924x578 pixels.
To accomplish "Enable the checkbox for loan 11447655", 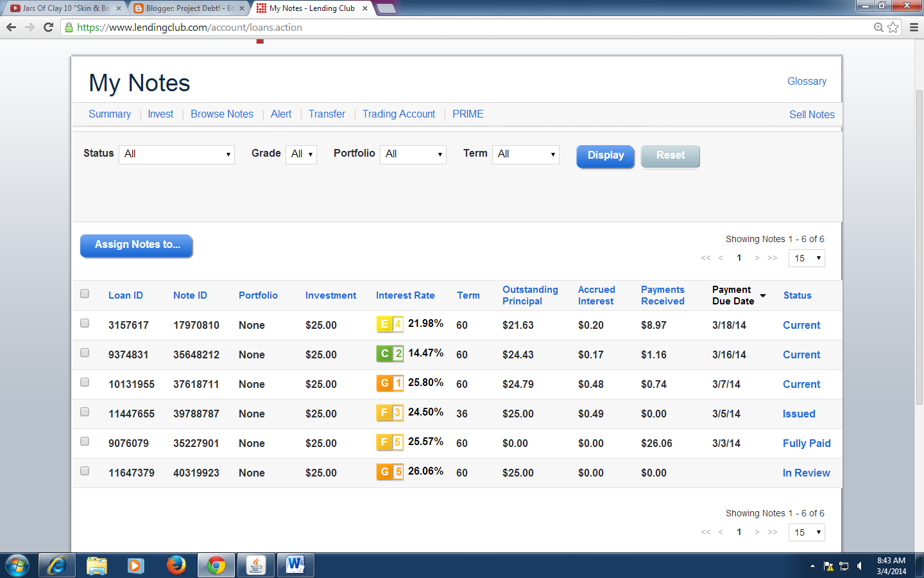I will point(85,412).
